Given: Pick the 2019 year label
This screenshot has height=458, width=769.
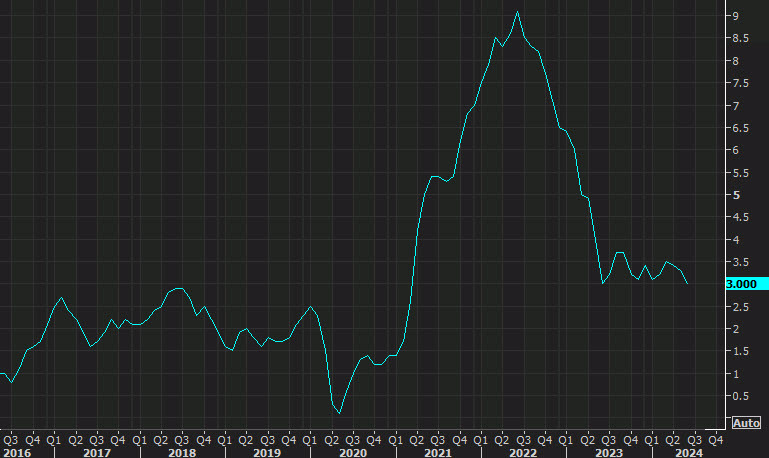Looking at the screenshot, I should tap(266, 452).
